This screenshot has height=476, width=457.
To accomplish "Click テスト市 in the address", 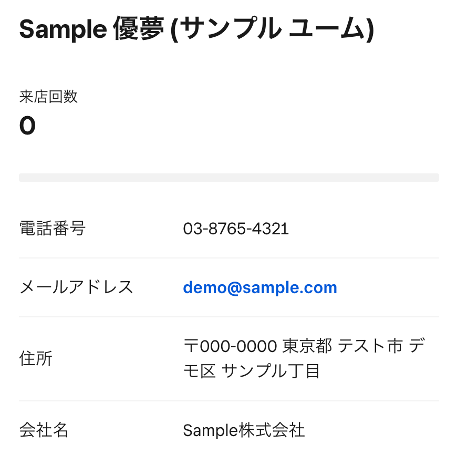I will (x=370, y=346).
